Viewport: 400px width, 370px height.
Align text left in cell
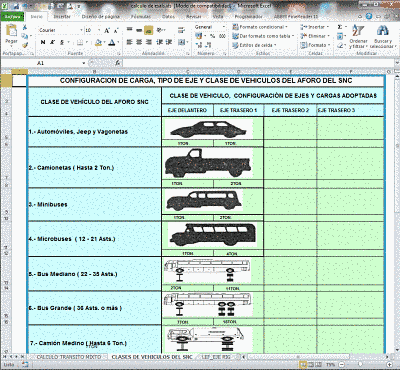pyautogui.click(x=130, y=42)
